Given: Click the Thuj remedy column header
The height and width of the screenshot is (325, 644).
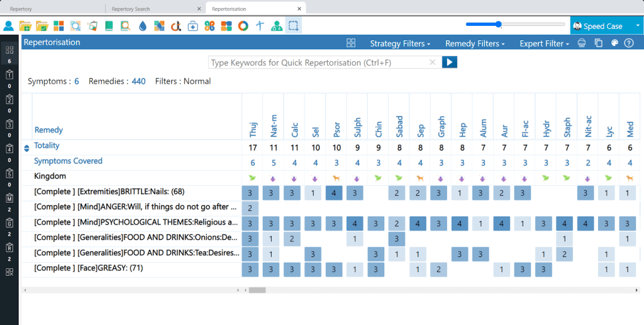Looking at the screenshot, I should tap(253, 129).
